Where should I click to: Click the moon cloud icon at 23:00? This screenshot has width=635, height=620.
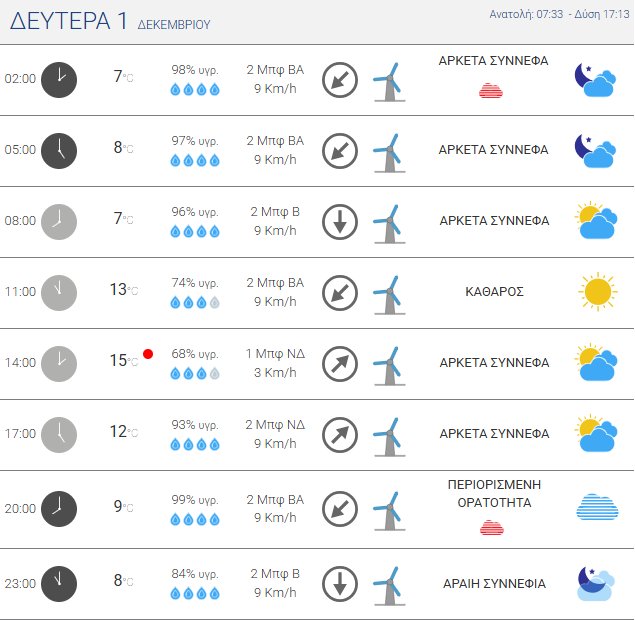point(597,583)
